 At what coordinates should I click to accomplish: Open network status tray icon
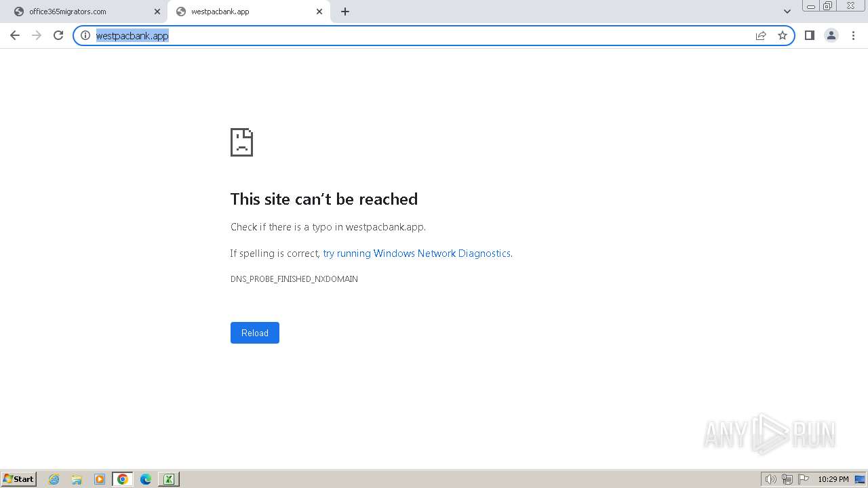tap(787, 479)
